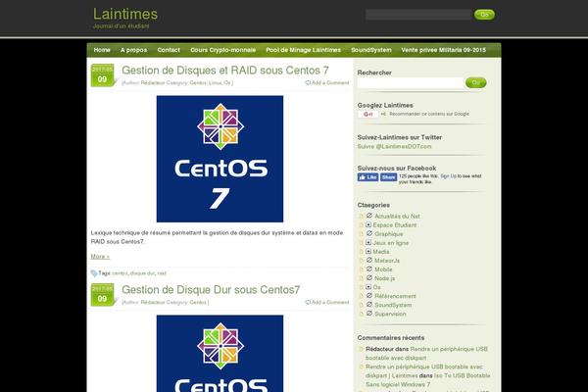Focus the Rechercher input field
This screenshot has height=392, width=588.
[x=411, y=82]
